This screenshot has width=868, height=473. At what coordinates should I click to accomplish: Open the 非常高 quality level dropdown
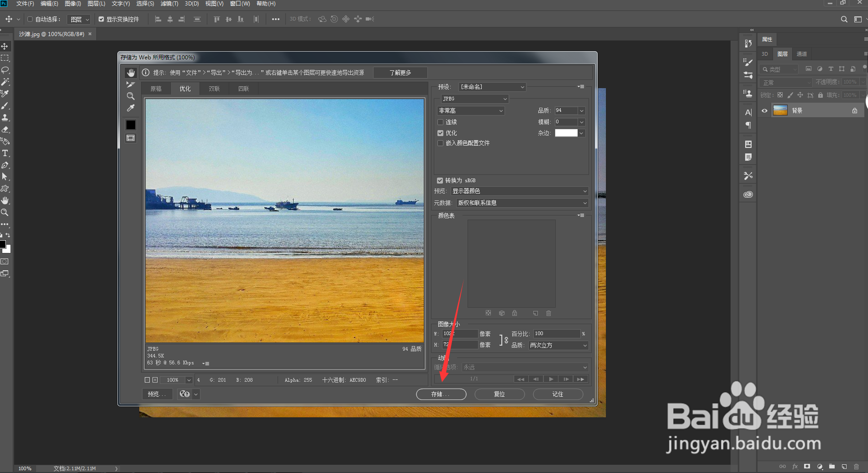click(471, 110)
